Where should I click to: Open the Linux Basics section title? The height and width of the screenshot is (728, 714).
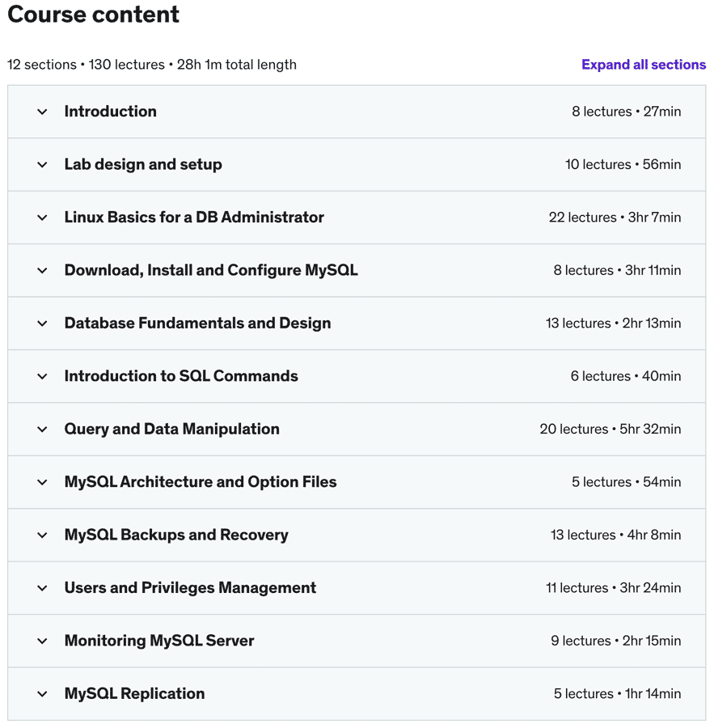[x=194, y=218]
